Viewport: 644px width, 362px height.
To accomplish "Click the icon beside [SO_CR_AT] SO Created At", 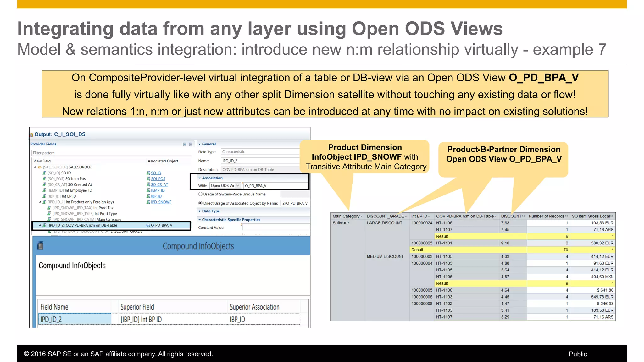I will 44,184.
